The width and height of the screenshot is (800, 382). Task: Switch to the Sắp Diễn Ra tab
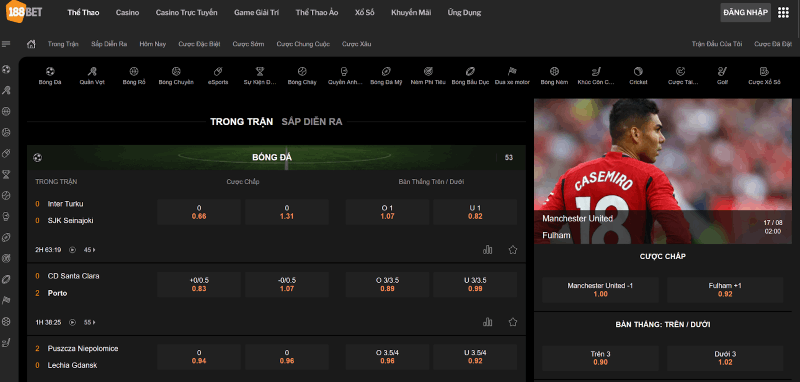(x=312, y=121)
